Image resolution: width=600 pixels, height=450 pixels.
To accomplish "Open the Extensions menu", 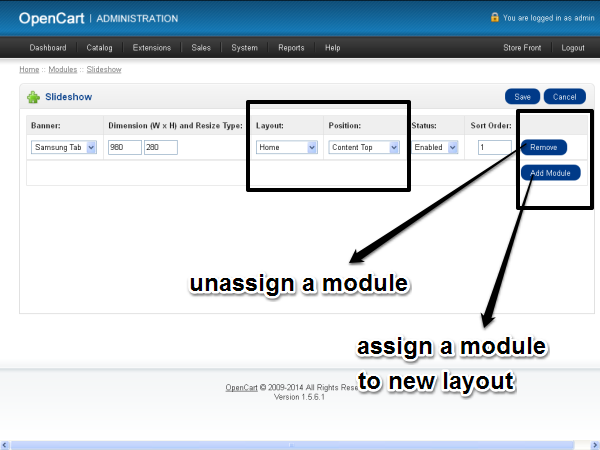I will [152, 48].
